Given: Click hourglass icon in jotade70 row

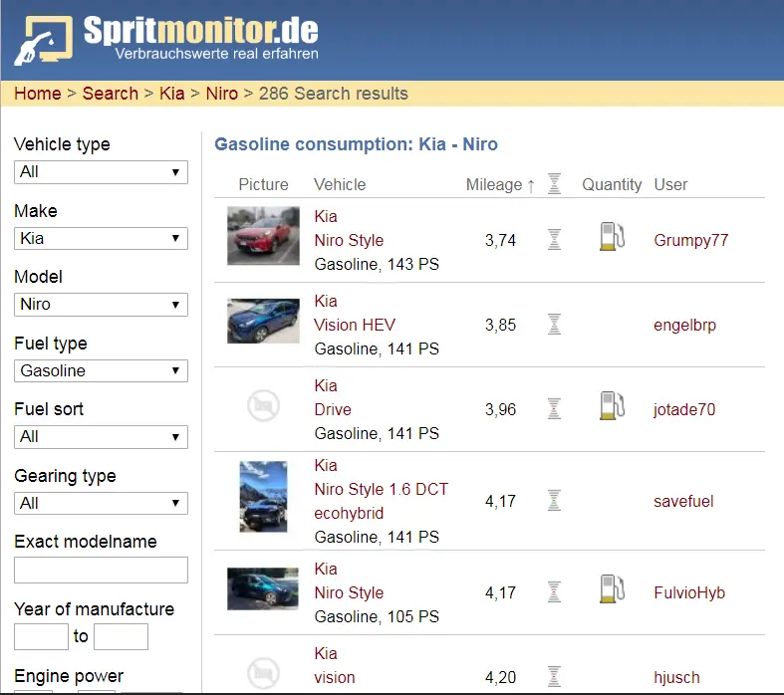Looking at the screenshot, I should click(x=554, y=408).
